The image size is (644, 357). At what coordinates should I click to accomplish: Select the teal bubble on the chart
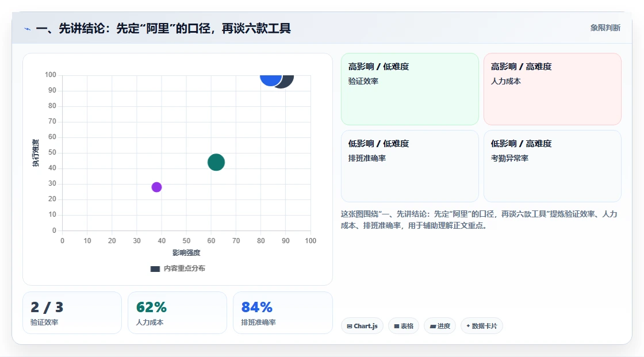216,162
